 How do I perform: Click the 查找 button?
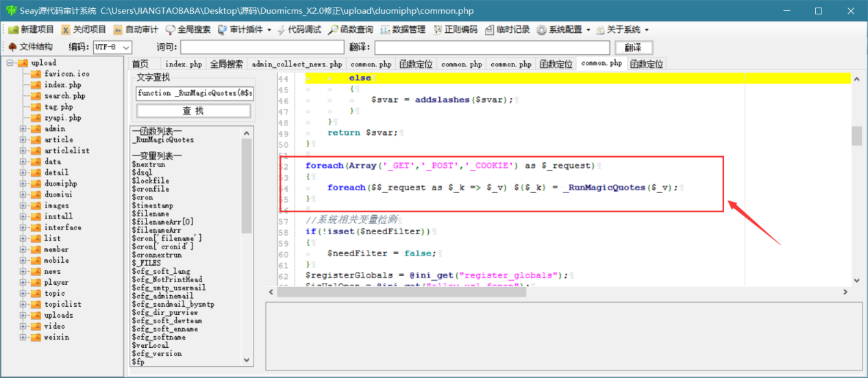click(x=193, y=110)
